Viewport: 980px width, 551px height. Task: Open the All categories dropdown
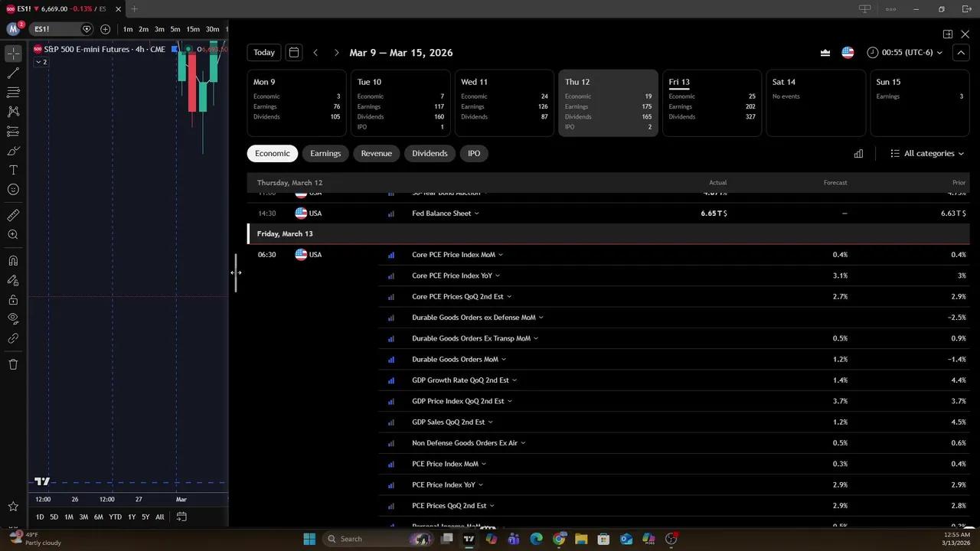927,154
